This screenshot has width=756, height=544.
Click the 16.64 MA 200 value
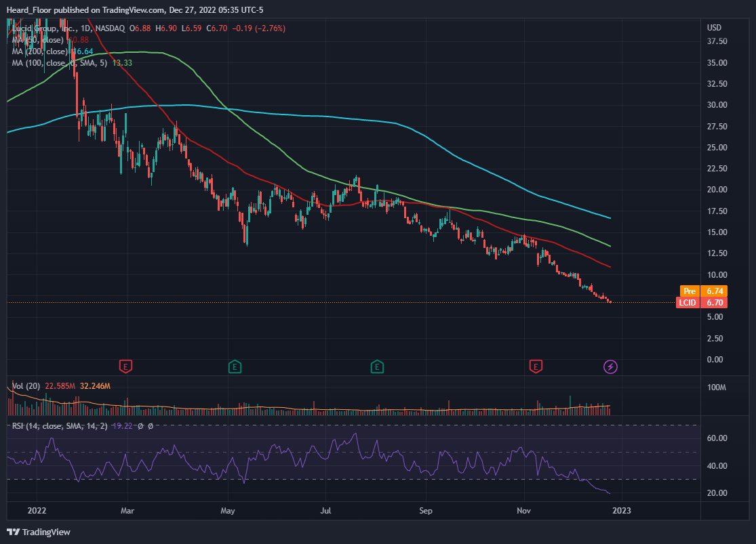point(83,51)
